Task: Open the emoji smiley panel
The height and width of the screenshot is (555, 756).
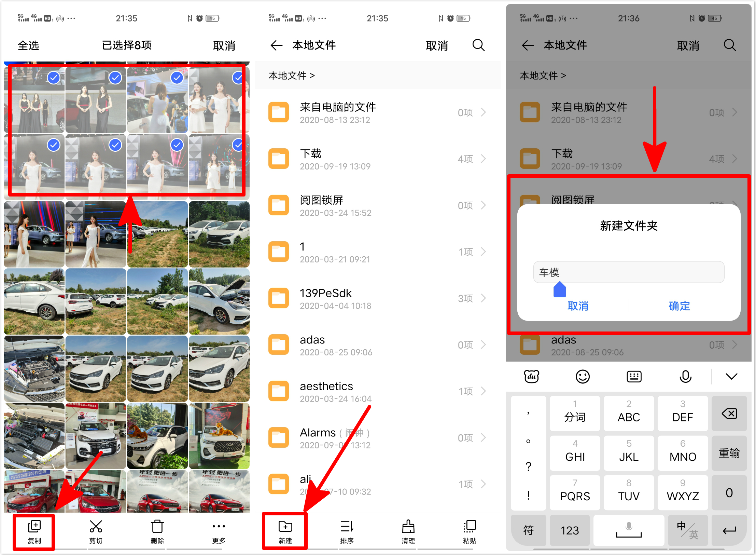Action: 583,377
